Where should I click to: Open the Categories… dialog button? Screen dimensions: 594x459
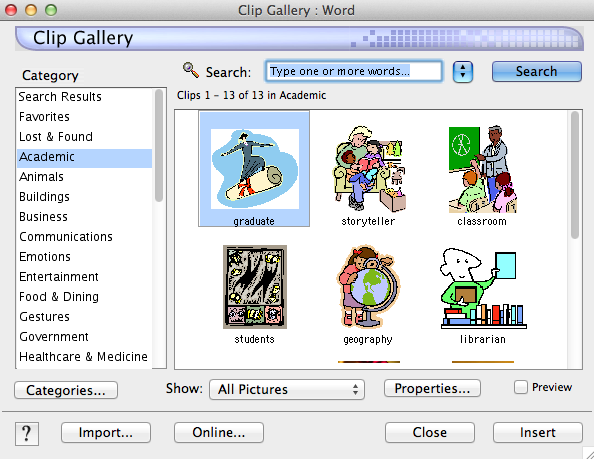(66, 390)
